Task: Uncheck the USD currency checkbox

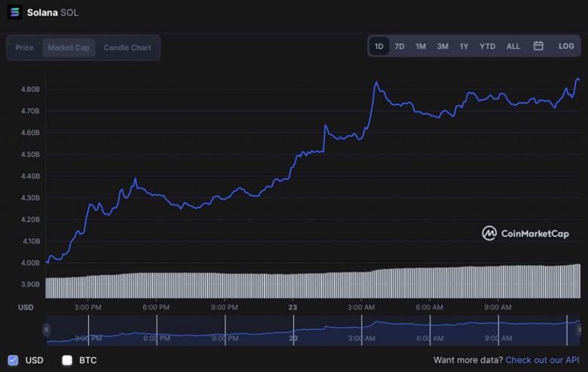Action: point(13,360)
